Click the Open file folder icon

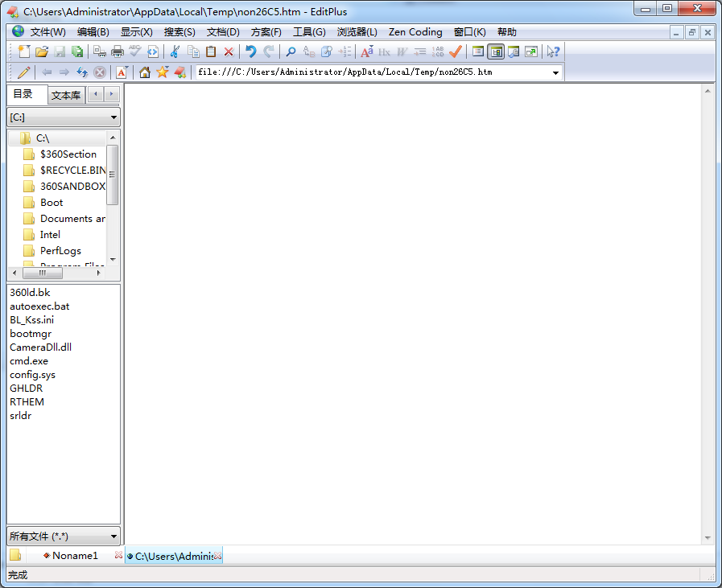pos(42,51)
